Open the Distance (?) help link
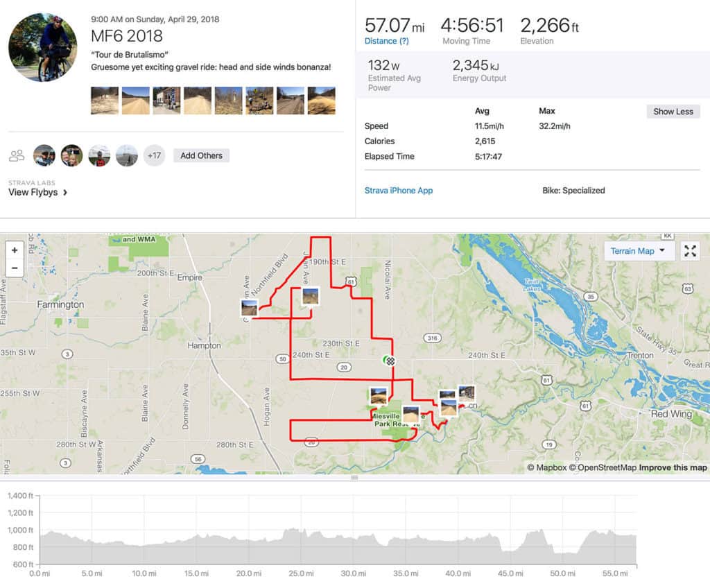Image resolution: width=710 pixels, height=588 pixels. pyautogui.click(x=386, y=42)
